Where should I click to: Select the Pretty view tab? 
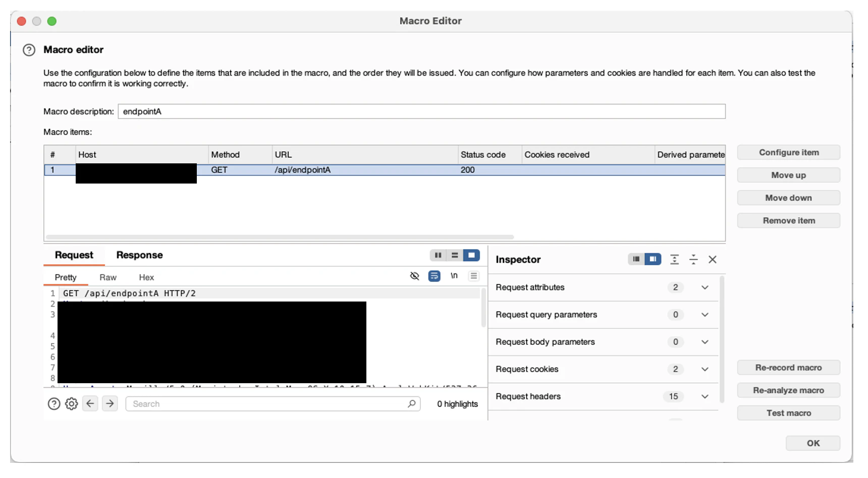[66, 277]
